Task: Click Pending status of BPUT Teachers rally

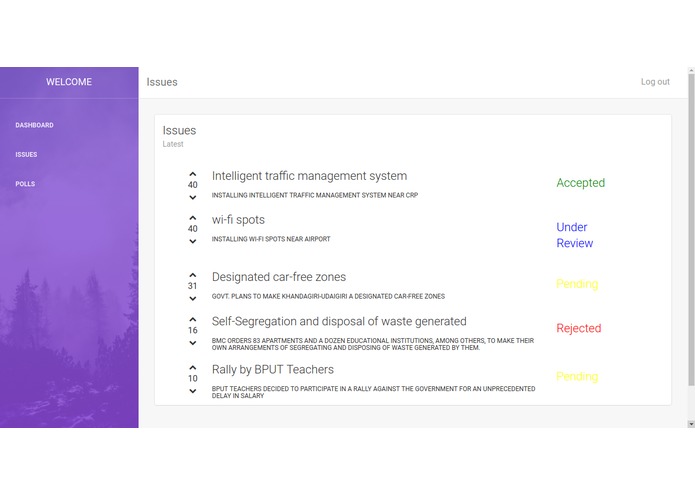Action: (x=577, y=377)
